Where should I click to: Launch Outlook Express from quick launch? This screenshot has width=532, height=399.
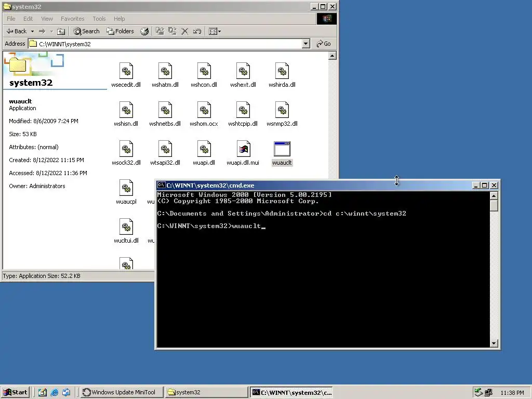pyautogui.click(x=66, y=393)
